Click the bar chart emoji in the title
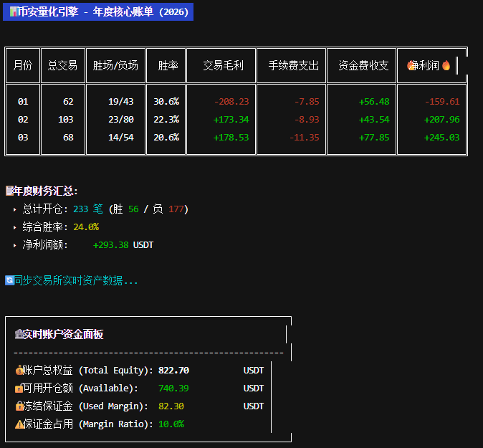 [14, 12]
